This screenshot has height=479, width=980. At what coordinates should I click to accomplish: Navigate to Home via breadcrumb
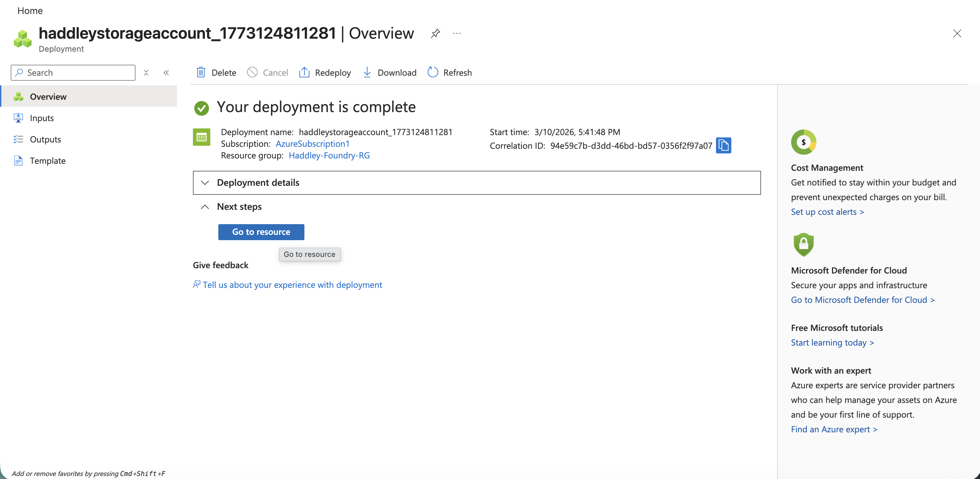pyautogui.click(x=30, y=11)
